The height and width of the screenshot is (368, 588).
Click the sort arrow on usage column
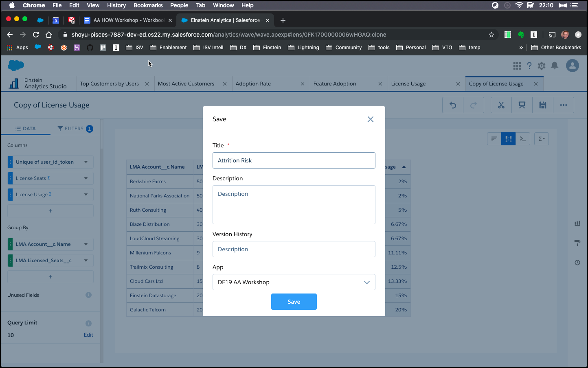[x=404, y=167]
